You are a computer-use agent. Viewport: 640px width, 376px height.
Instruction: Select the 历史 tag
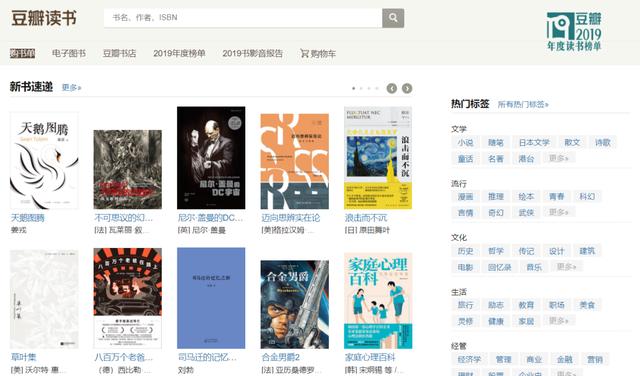pos(465,251)
